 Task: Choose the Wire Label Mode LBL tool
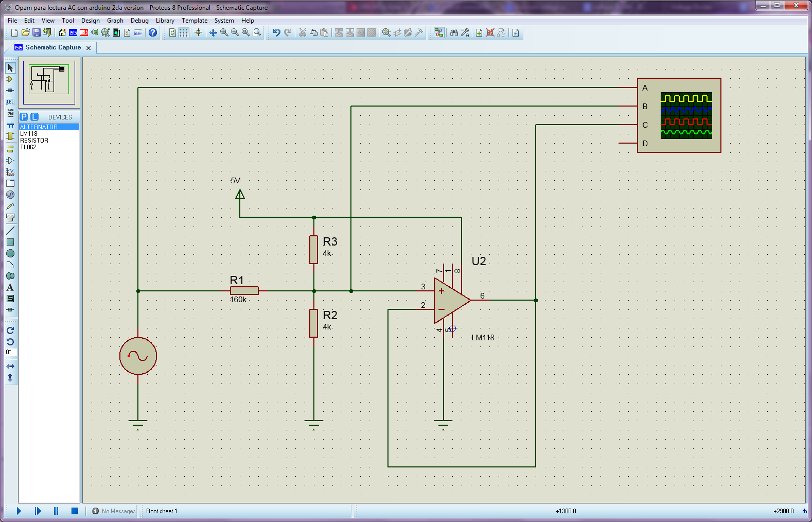(x=10, y=102)
